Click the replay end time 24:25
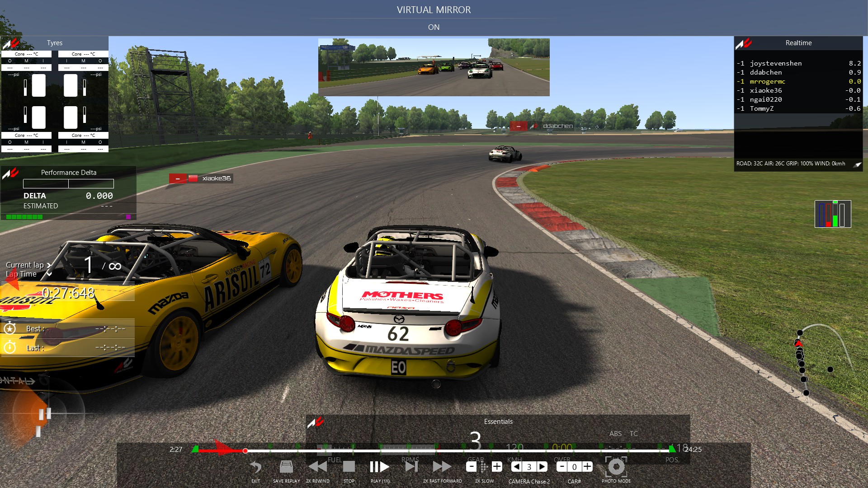Screen dimensions: 868x488 pyautogui.click(x=693, y=449)
